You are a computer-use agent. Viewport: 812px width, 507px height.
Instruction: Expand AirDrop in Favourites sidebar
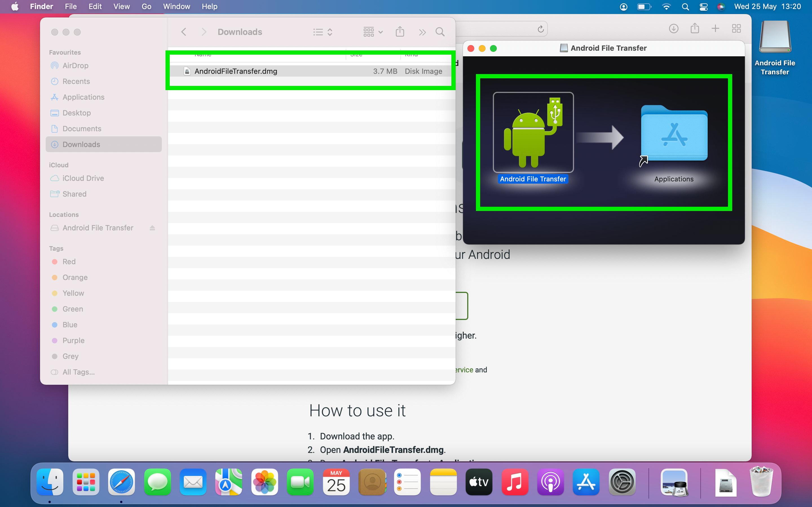pos(75,65)
